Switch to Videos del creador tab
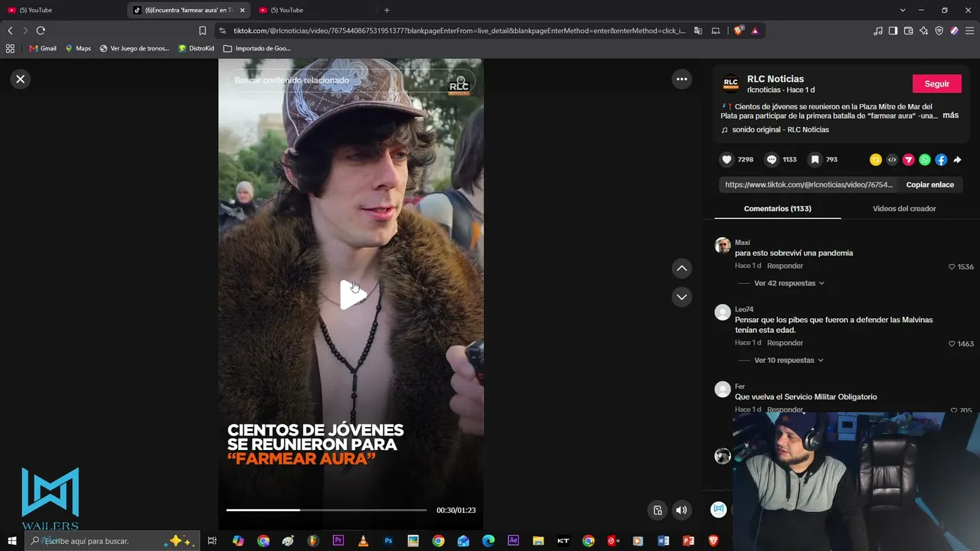Image resolution: width=980 pixels, height=551 pixels. click(x=904, y=208)
